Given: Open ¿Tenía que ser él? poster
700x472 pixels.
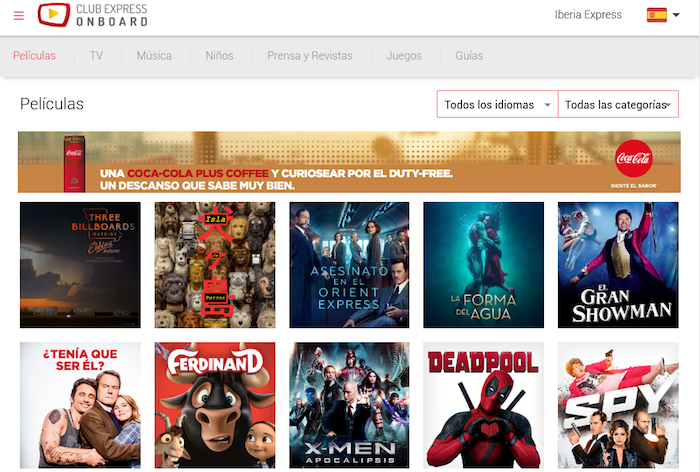Looking at the screenshot, I should tap(80, 405).
